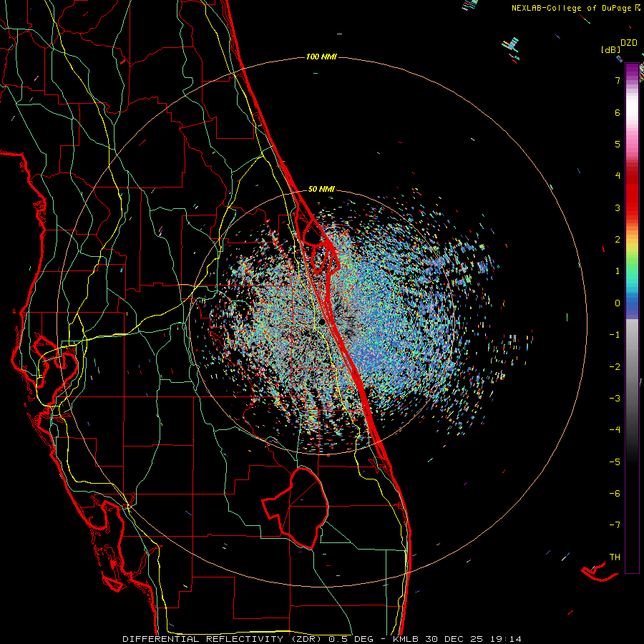Click the ZDR color scale bar

[x=632, y=318]
